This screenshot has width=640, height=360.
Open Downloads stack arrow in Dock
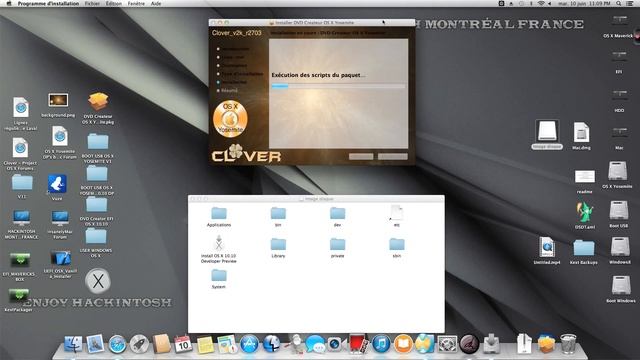(491, 344)
